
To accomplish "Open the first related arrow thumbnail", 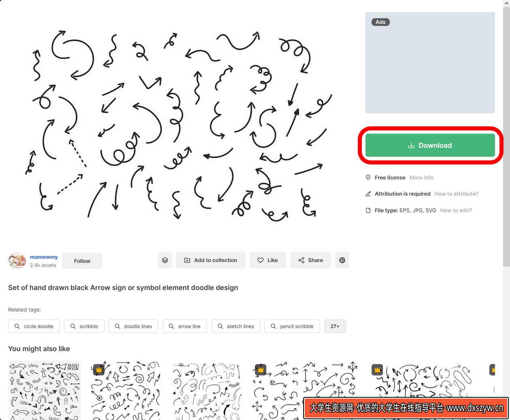I will pyautogui.click(x=45, y=390).
